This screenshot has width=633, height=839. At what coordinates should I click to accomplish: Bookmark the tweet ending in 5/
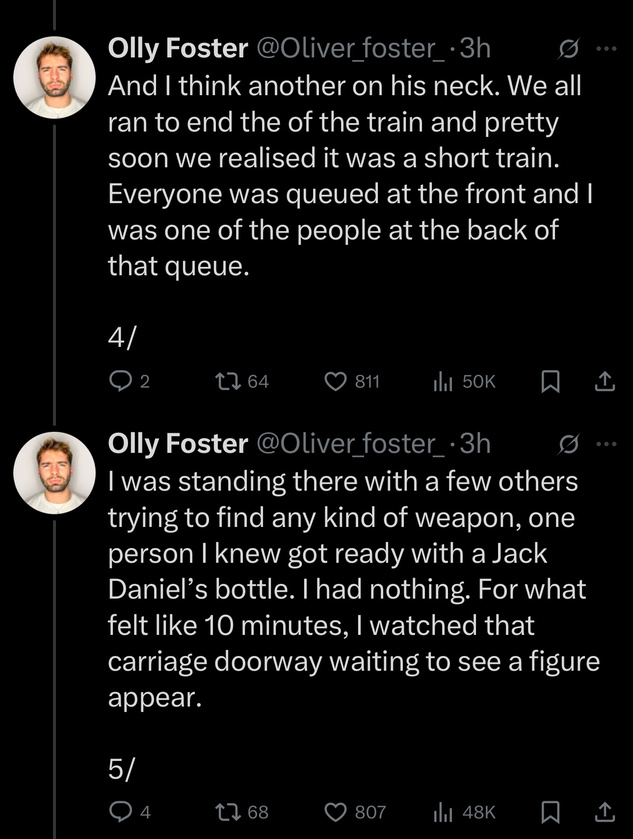click(x=549, y=812)
